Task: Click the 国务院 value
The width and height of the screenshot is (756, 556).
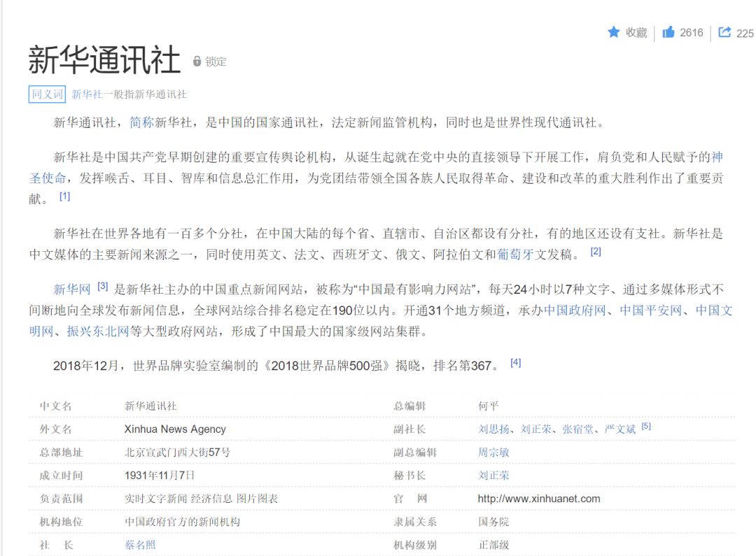Action: pos(493,522)
